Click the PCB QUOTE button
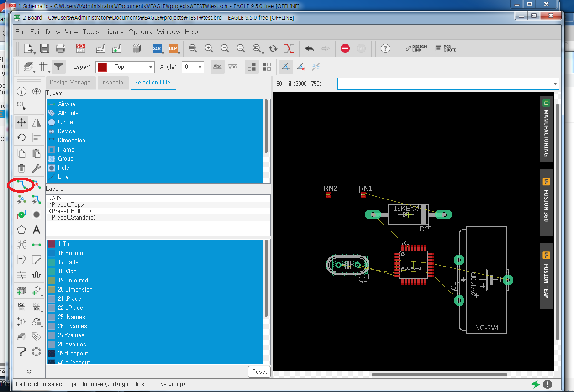This screenshot has width=574, height=392. [446, 48]
